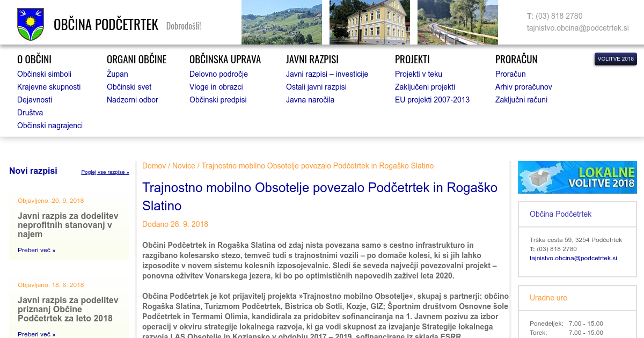
Task: Select Arhiv proračunov menu entry
Action: (x=523, y=87)
